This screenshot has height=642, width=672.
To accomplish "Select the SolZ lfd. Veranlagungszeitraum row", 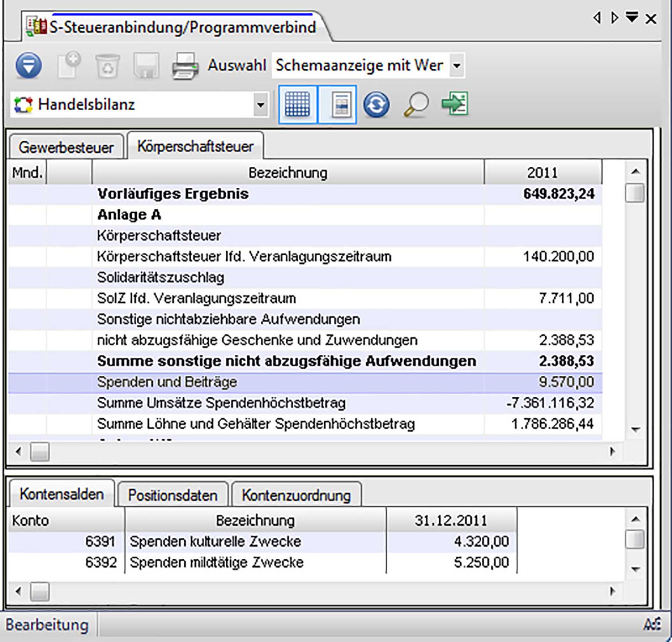I will (x=305, y=298).
